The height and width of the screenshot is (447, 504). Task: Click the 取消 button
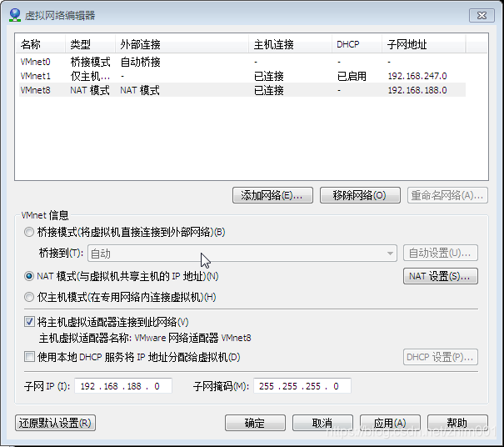[322, 423]
